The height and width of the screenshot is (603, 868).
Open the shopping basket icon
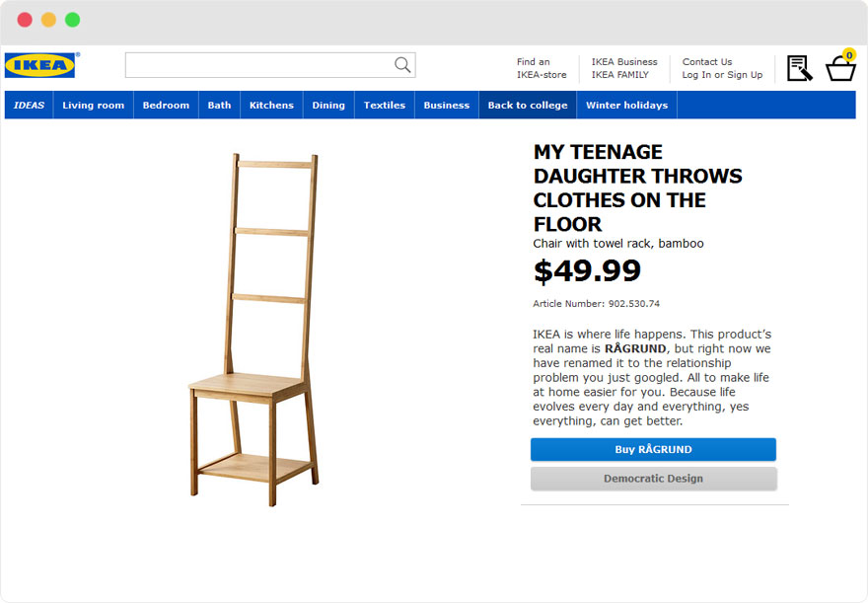coord(840,68)
